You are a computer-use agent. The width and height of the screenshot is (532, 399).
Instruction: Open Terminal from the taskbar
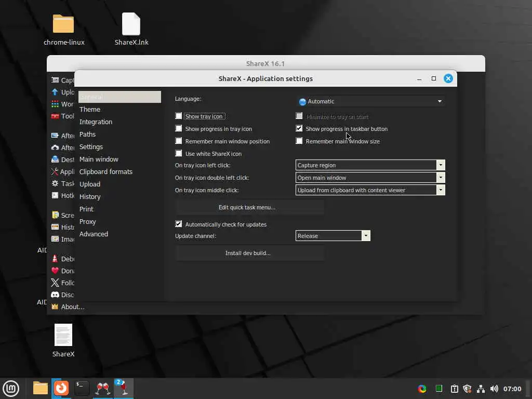(82, 388)
